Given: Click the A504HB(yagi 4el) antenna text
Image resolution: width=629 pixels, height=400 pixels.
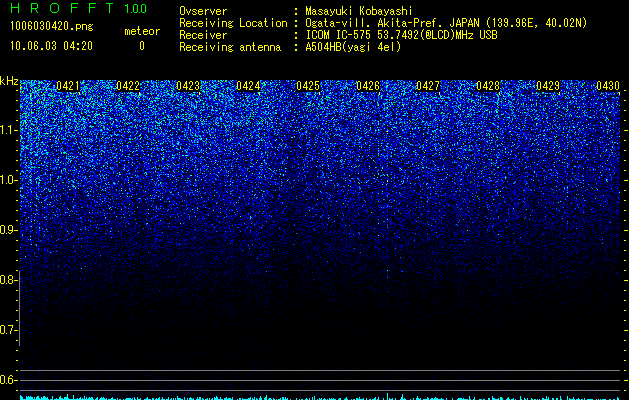Looking at the screenshot, I should tap(353, 47).
